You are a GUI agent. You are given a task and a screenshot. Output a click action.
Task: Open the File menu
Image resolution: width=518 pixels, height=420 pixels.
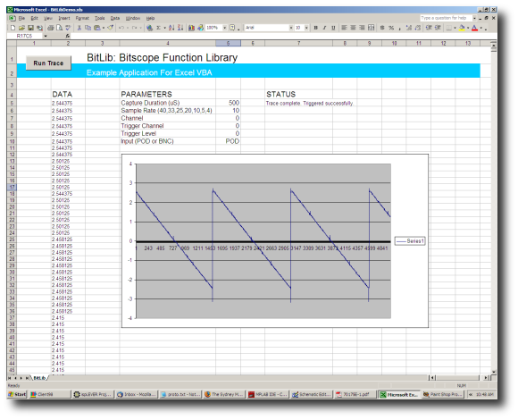(21, 18)
